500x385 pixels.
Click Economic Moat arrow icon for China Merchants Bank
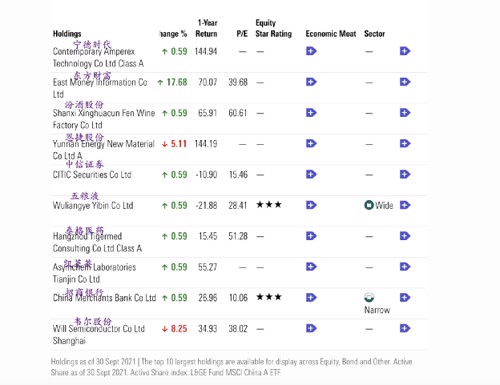point(311,298)
